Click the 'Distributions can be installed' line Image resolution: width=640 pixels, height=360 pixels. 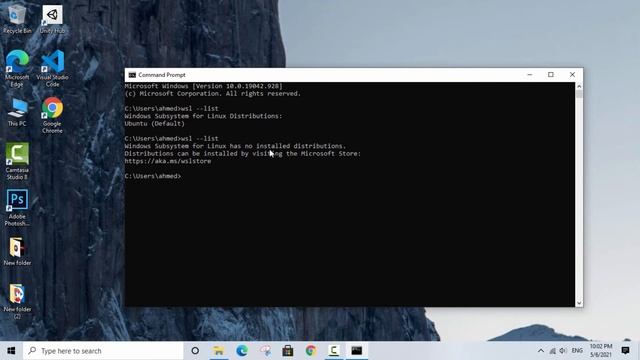click(x=243, y=154)
